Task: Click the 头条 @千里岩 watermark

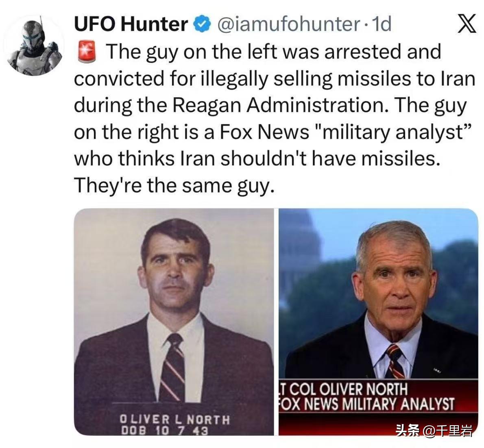Action: 434,431
